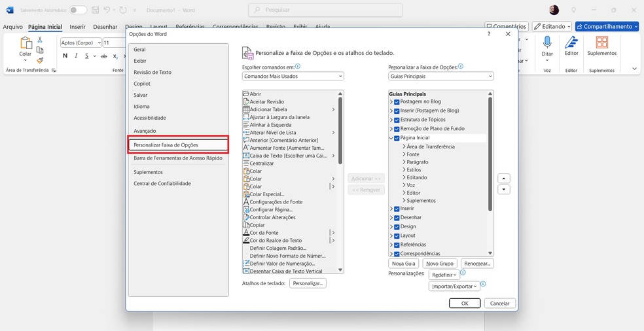Open the Geral options category

tap(178, 50)
